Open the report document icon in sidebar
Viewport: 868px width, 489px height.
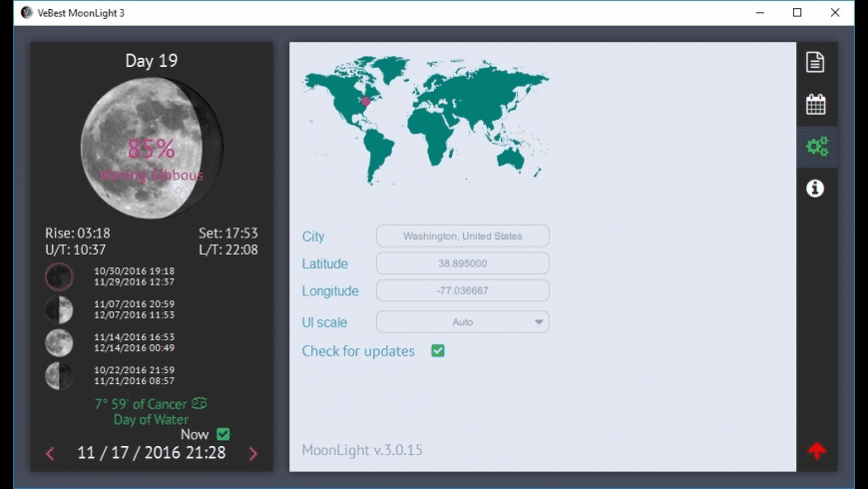815,62
